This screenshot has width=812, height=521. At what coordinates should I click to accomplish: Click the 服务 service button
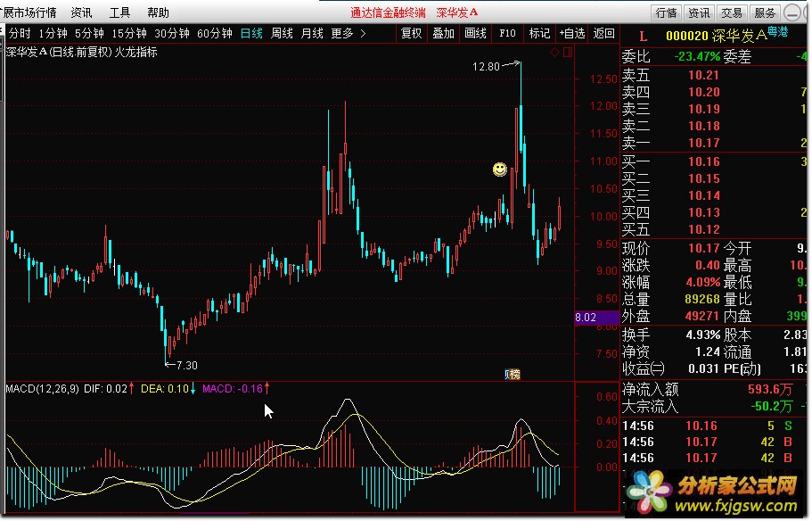pyautogui.click(x=765, y=13)
